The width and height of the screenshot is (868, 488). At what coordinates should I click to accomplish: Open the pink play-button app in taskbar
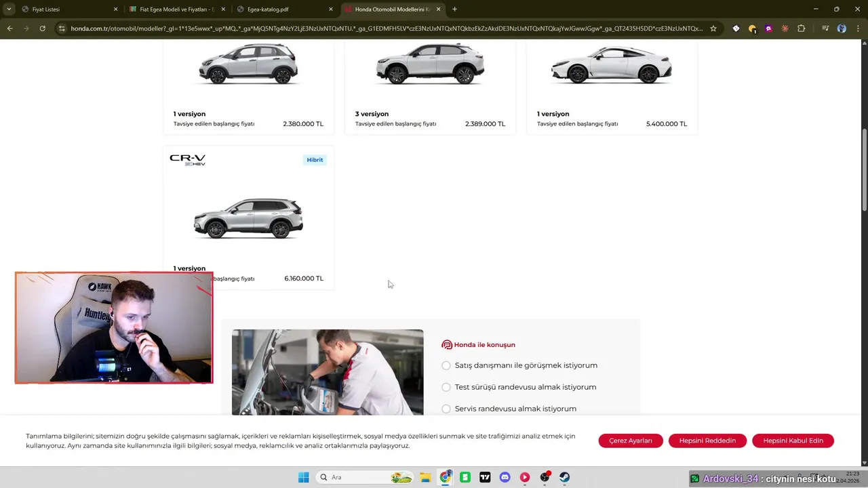525,477
